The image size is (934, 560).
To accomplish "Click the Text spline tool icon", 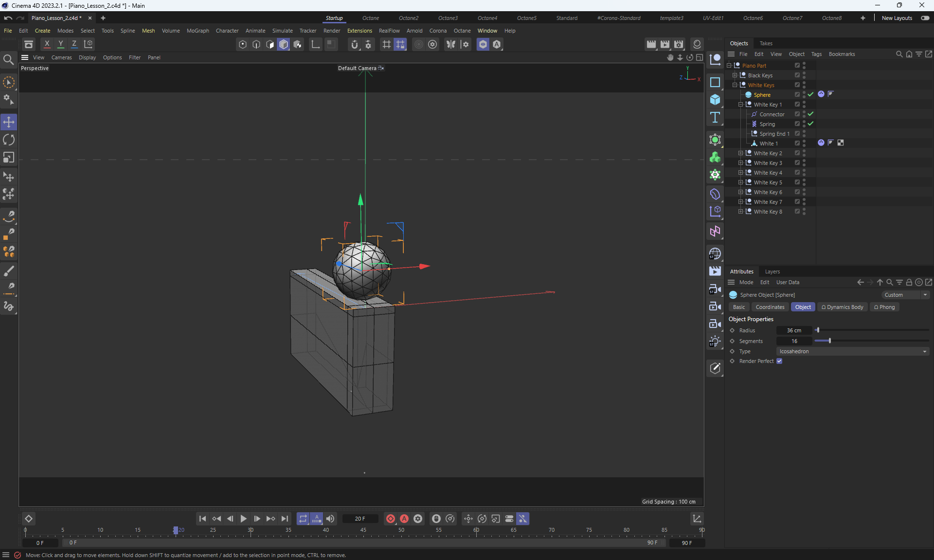I will [715, 117].
